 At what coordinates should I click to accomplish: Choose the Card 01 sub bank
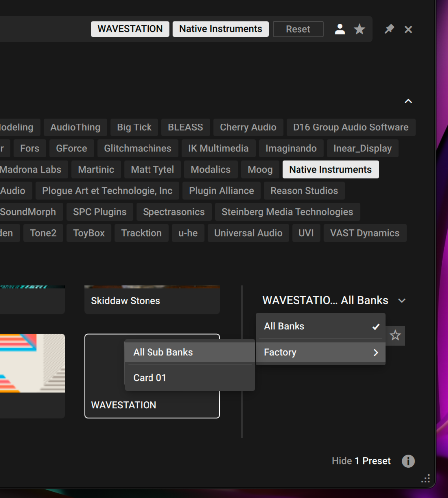coord(190,378)
